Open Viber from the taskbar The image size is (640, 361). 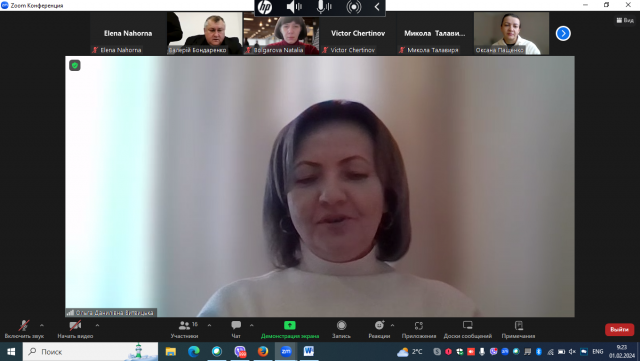click(240, 351)
